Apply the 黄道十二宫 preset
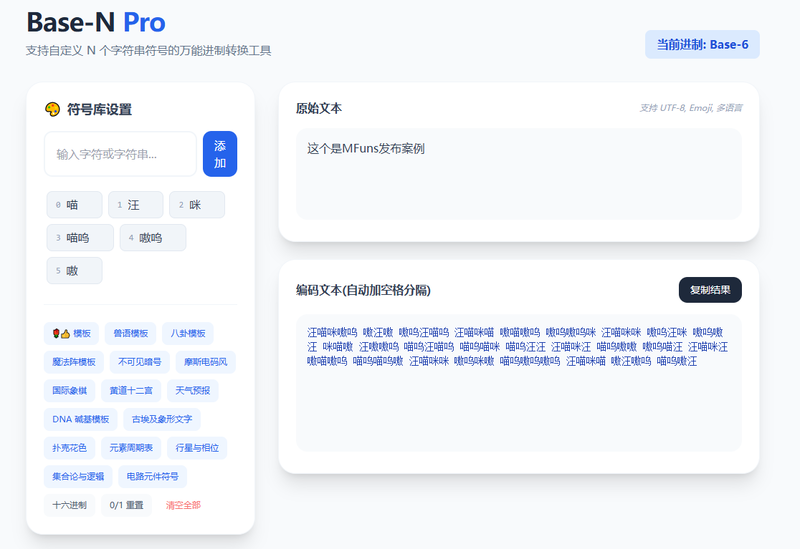The height and width of the screenshot is (549, 800). coord(131,391)
